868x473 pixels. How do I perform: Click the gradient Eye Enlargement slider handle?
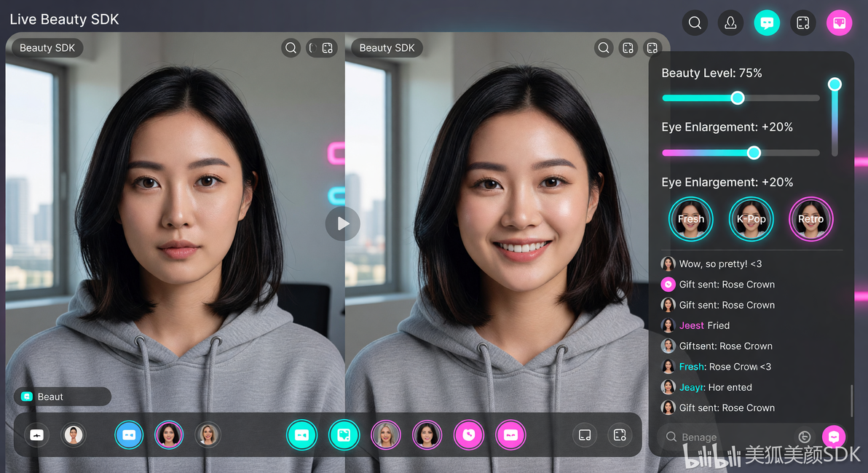(x=754, y=153)
